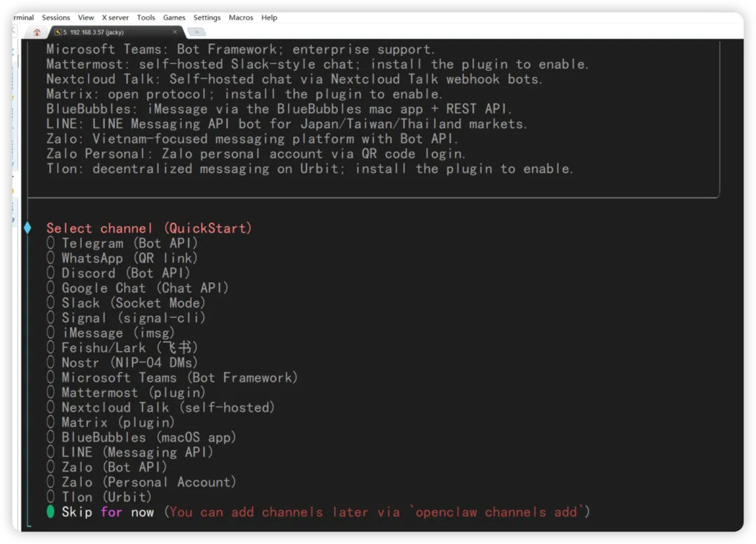Open the Help menu
This screenshot has width=756, height=544.
pos(269,18)
